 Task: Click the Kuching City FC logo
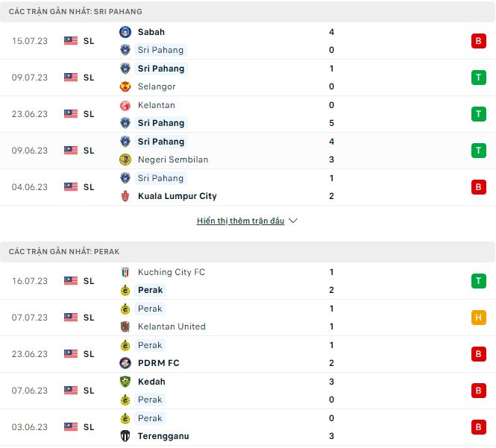point(125,272)
